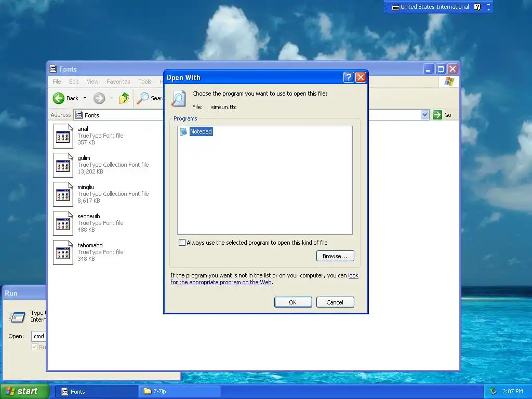Click the Browse... button
Image resolution: width=532 pixels, height=399 pixels.
click(x=335, y=256)
